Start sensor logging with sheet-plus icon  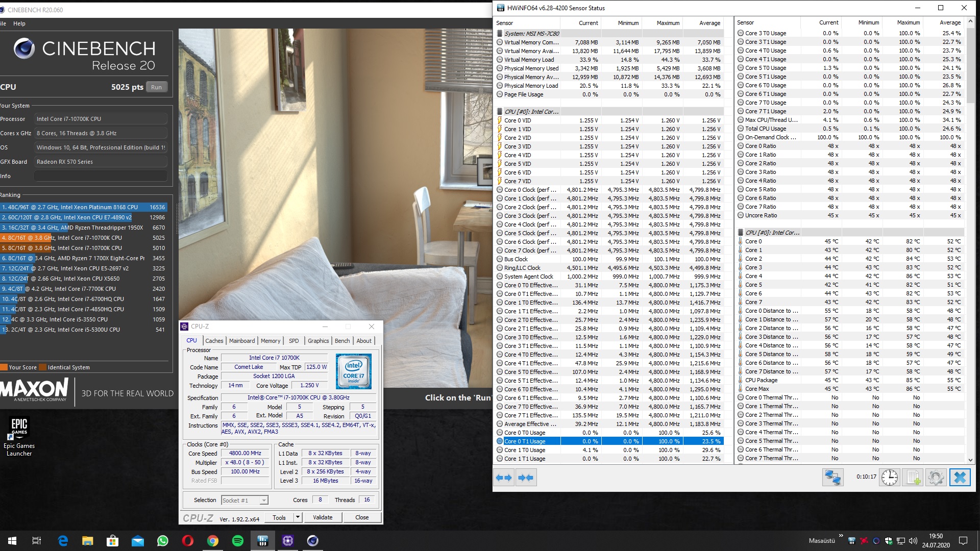(912, 478)
